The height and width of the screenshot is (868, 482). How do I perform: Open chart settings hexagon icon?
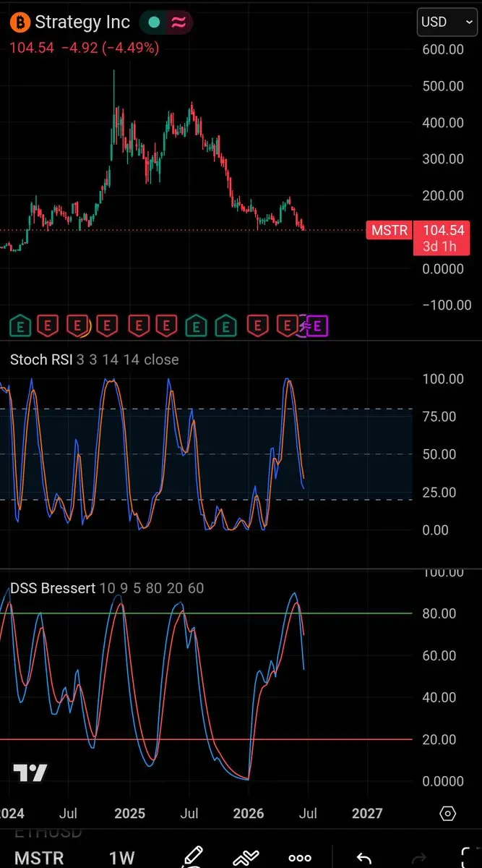447,814
